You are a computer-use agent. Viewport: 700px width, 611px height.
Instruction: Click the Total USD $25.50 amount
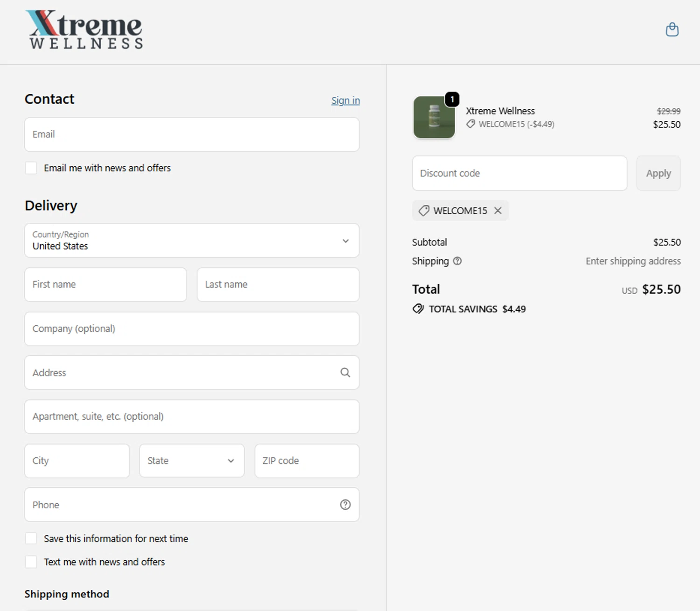tap(651, 289)
